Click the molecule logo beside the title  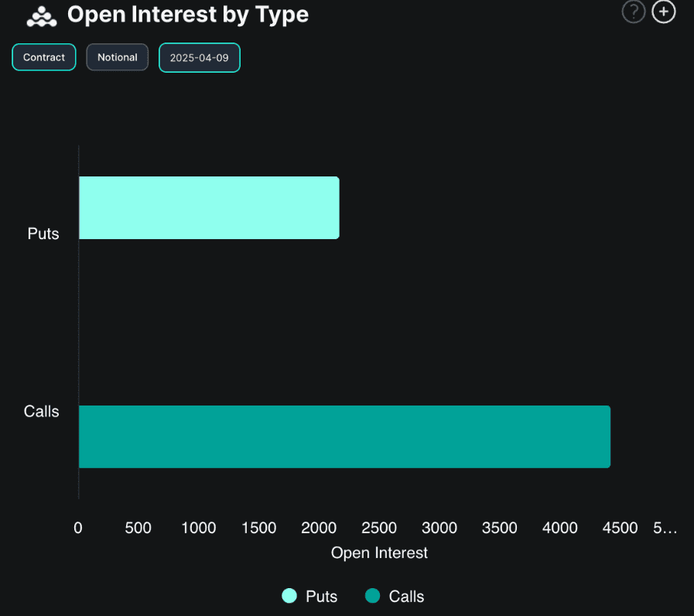[41, 15]
